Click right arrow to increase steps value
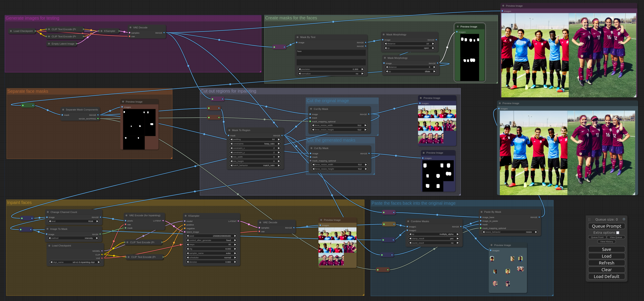The height and width of the screenshot is (301, 644). pyautogui.click(x=235, y=245)
